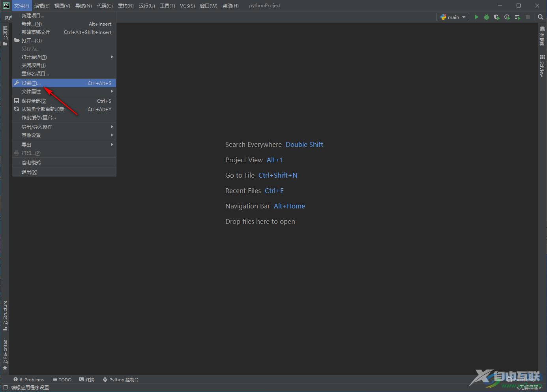This screenshot has width=547, height=392.
Task: Click the gray Stop square icon
Action: coord(528,17)
